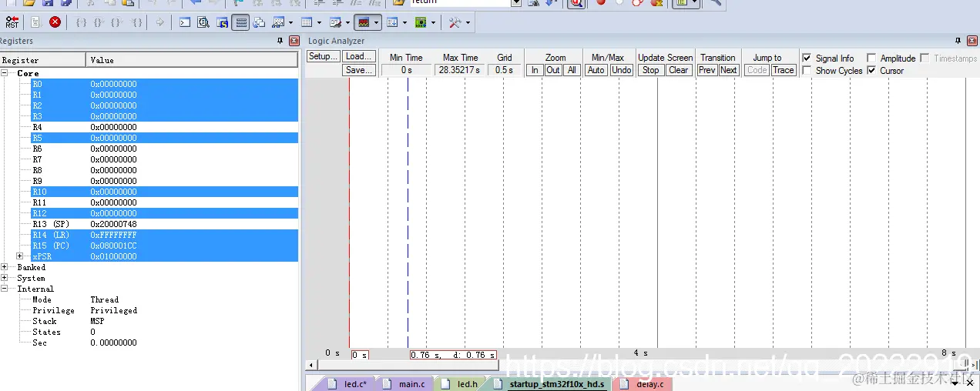Click the System Viewer Windows icon
Screen dimensions: 980x391
(x=421, y=22)
